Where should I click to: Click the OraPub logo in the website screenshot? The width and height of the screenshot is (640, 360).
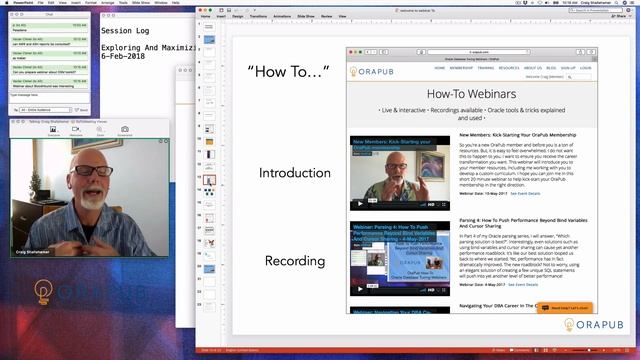pos(372,72)
